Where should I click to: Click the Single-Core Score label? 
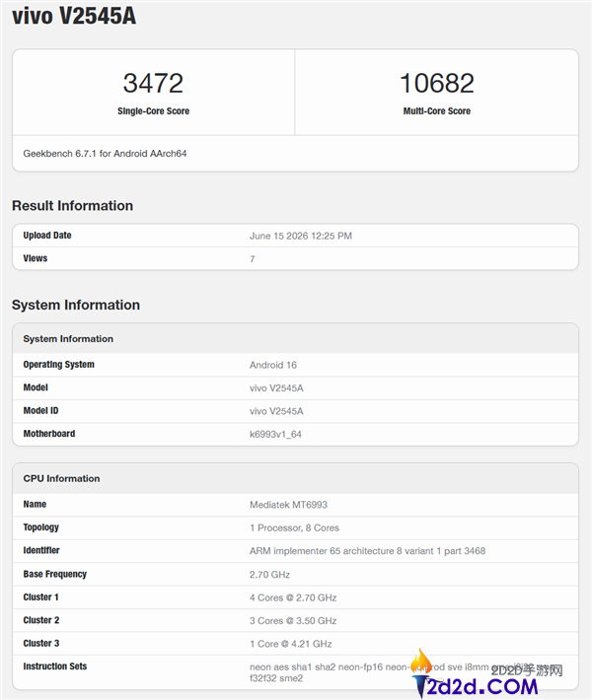[x=153, y=111]
